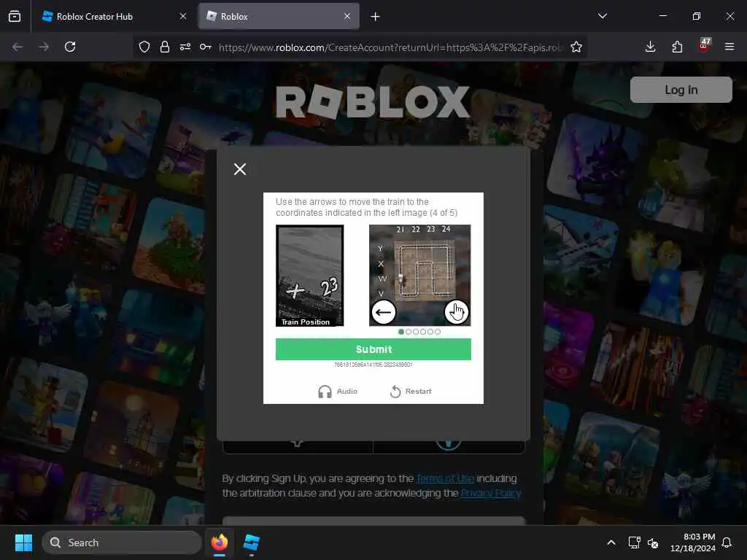Bookmark this page with the star
The height and width of the screenshot is (560, 747).
(x=576, y=47)
